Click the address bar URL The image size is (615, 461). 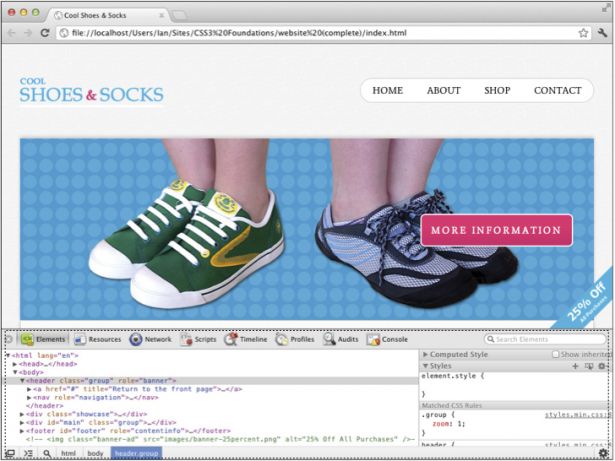[239, 33]
